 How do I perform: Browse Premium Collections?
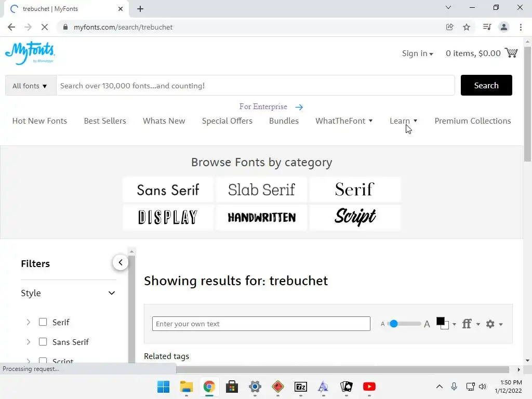coord(473,121)
